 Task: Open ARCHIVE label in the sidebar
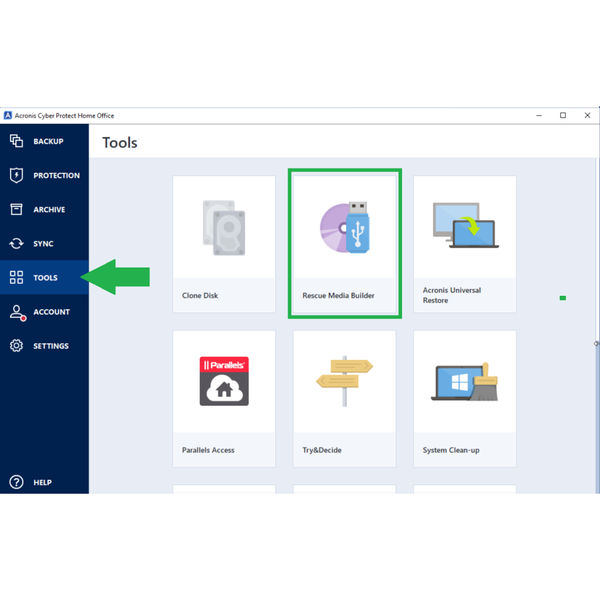tap(49, 209)
